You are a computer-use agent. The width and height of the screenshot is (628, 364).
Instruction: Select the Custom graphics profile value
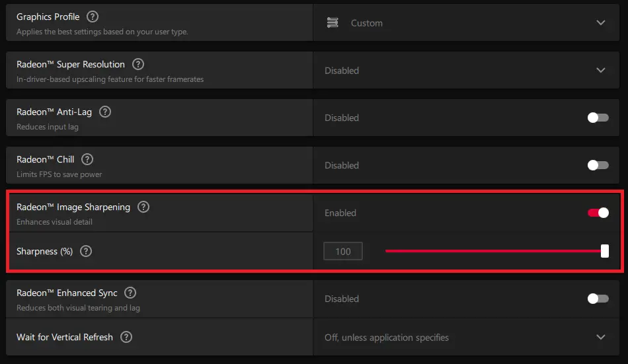point(366,23)
